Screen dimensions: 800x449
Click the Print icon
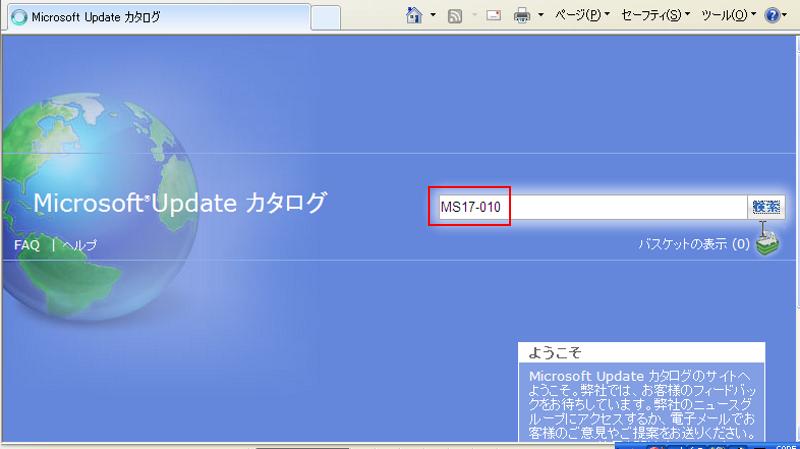pyautogui.click(x=522, y=16)
